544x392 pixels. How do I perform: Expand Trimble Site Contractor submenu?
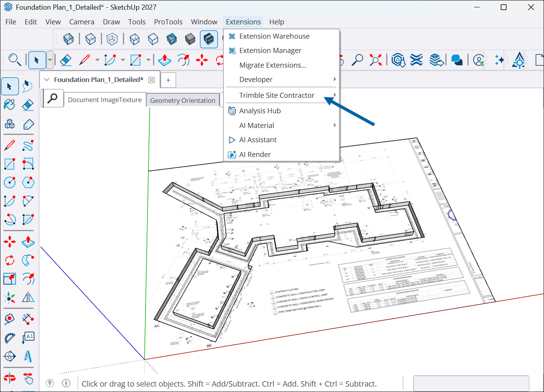[281, 95]
